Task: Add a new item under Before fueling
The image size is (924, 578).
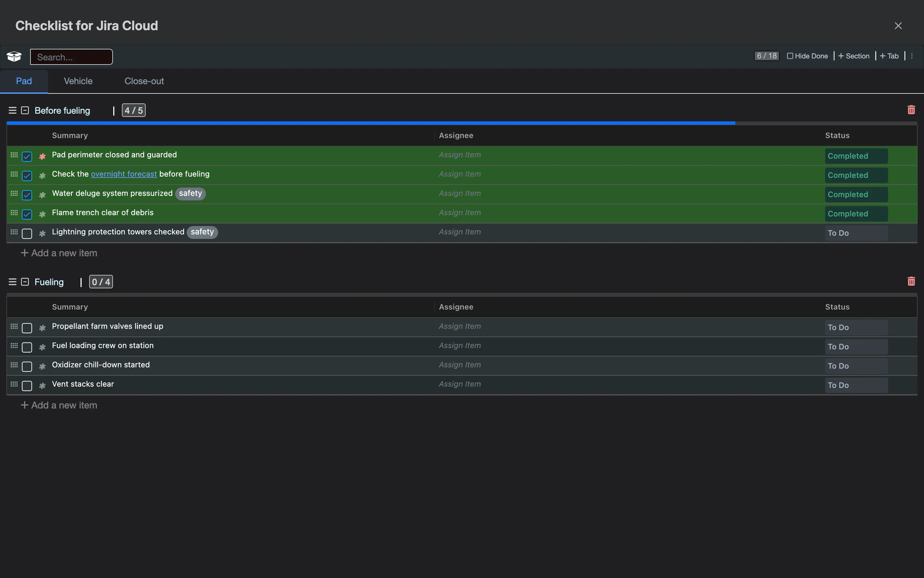Action: 59,253
